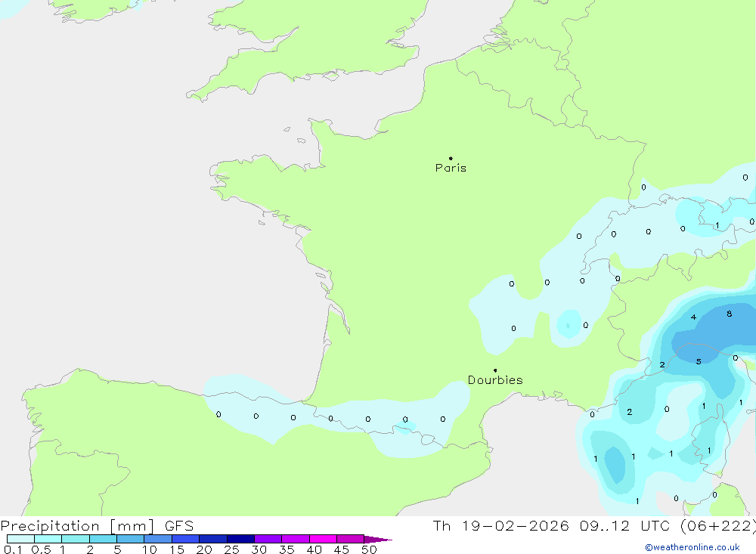Pick the 20–25 mm dark blue legend swatch
The height and width of the screenshot is (554, 756).
pyautogui.click(x=213, y=539)
